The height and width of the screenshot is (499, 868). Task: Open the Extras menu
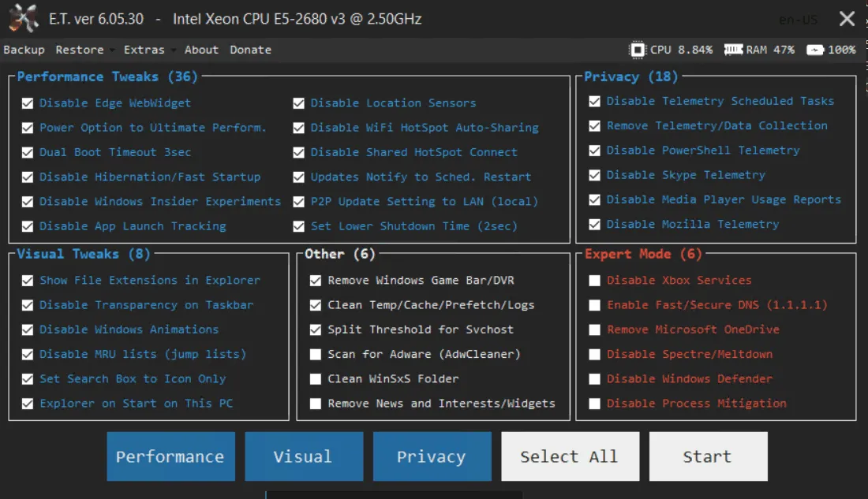pyautogui.click(x=144, y=50)
